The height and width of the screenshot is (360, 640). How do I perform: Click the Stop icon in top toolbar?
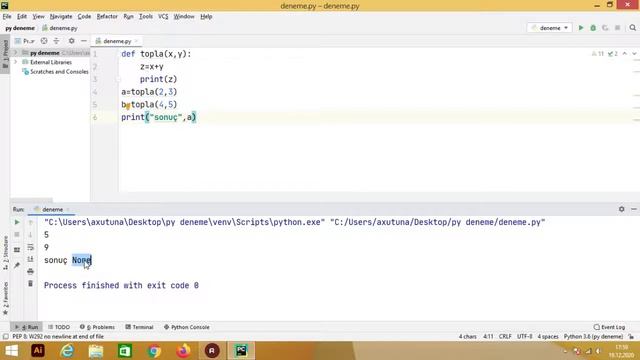pos(618,28)
